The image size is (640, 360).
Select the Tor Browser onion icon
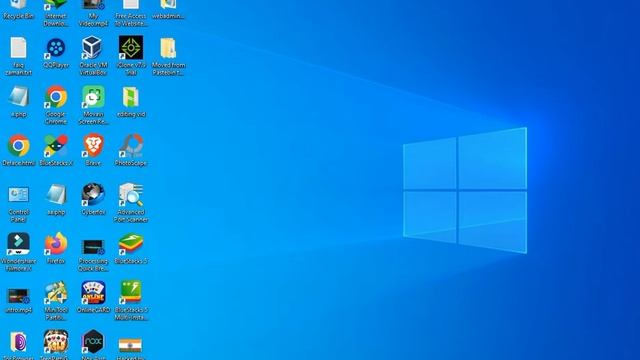pyautogui.click(x=18, y=342)
